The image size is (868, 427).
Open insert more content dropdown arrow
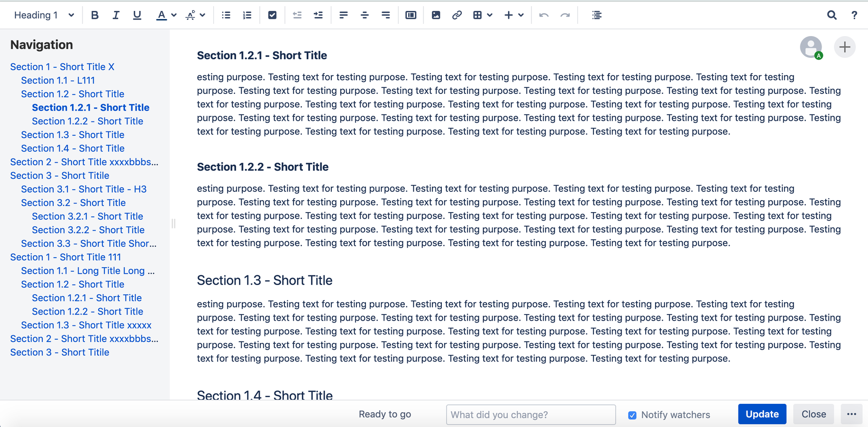pyautogui.click(x=521, y=15)
